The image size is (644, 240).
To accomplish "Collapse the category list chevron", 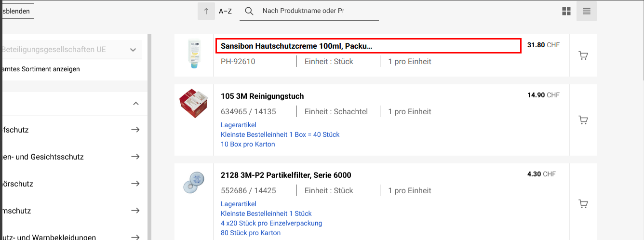I will [136, 104].
